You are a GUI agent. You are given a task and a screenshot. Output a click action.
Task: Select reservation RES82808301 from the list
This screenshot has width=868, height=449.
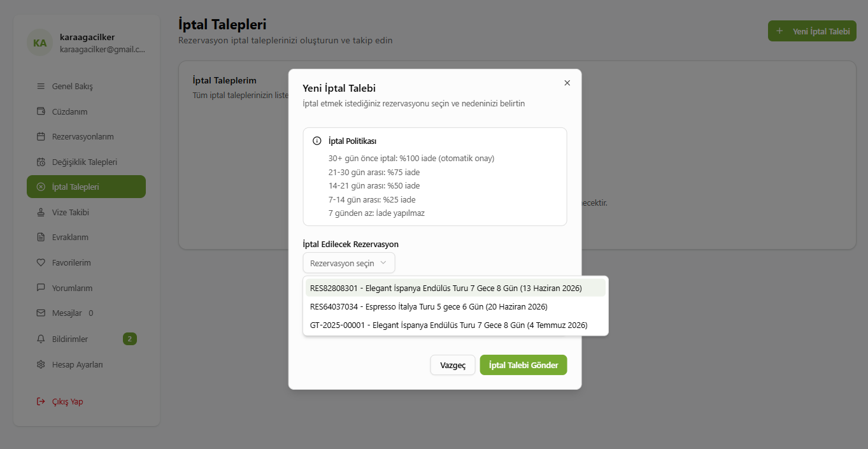(x=446, y=288)
